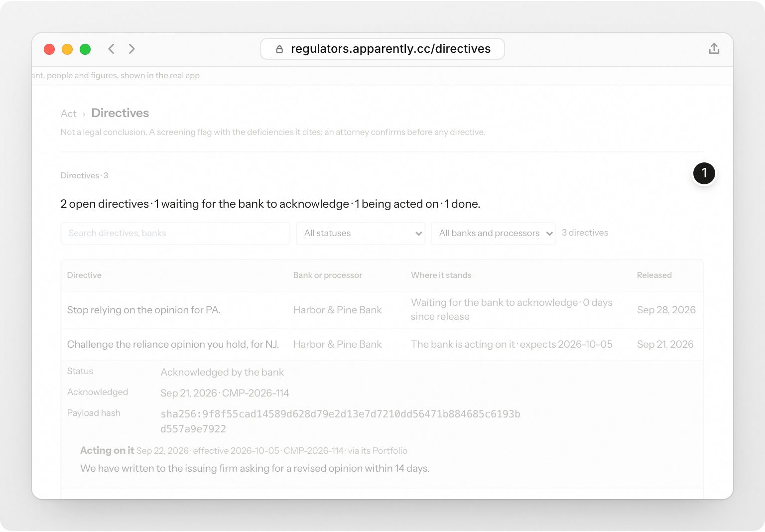Click the Directive column header
This screenshot has height=532, width=765.
[x=84, y=275]
